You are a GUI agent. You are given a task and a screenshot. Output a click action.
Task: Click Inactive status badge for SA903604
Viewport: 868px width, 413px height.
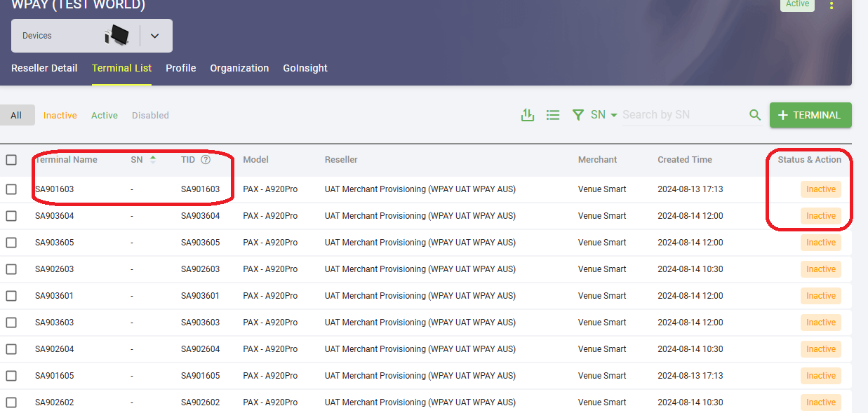click(821, 216)
